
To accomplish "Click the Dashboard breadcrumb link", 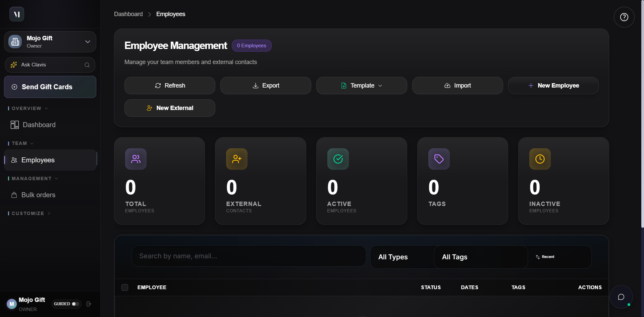I will (x=128, y=14).
